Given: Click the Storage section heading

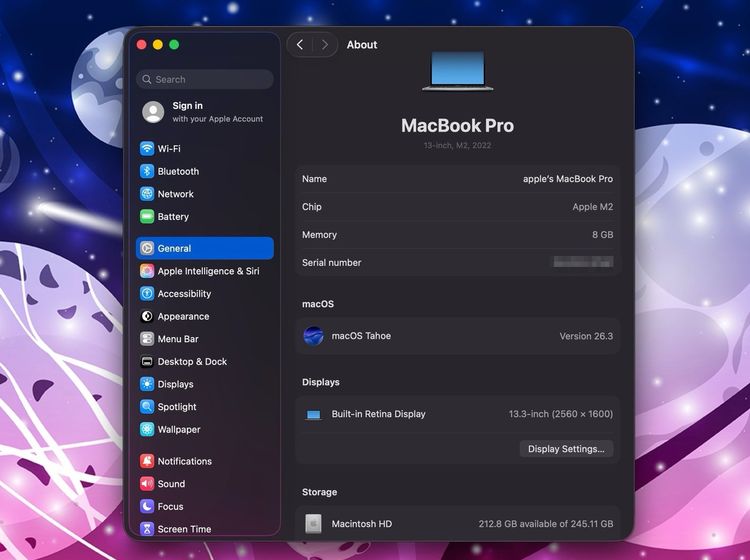Looking at the screenshot, I should [x=320, y=492].
